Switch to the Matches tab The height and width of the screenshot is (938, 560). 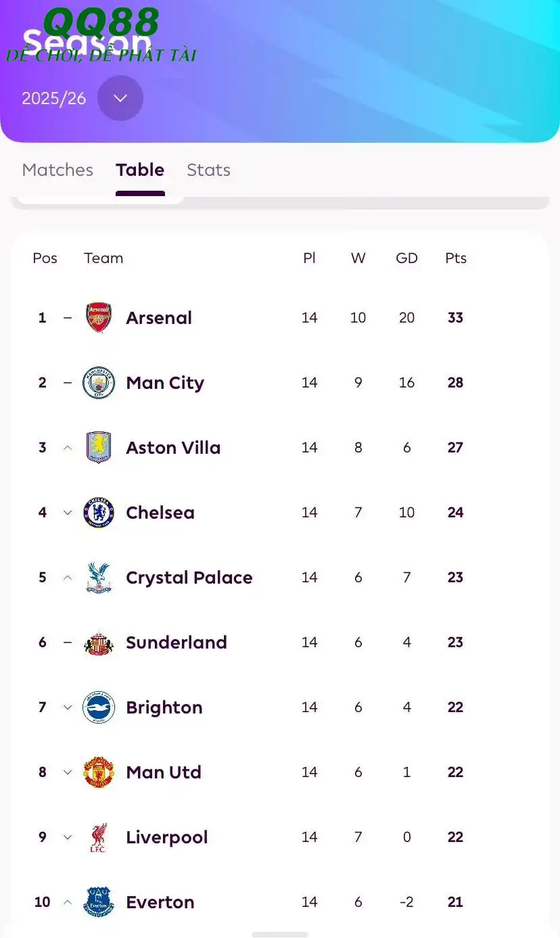57,170
